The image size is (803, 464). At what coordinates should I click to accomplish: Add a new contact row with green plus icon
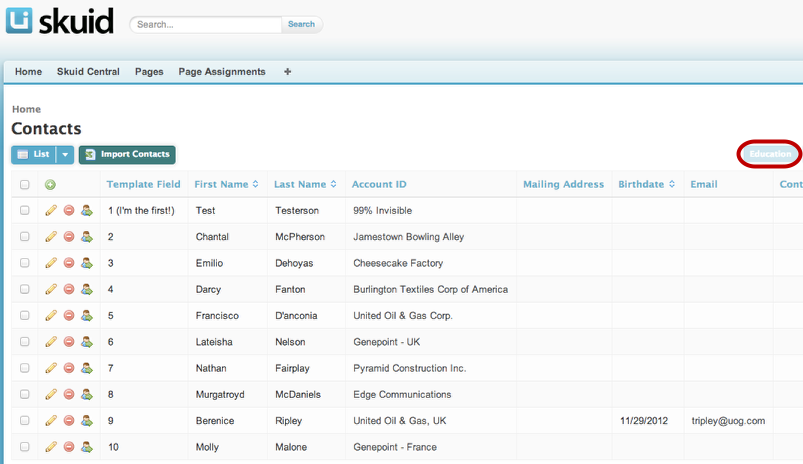click(50, 184)
